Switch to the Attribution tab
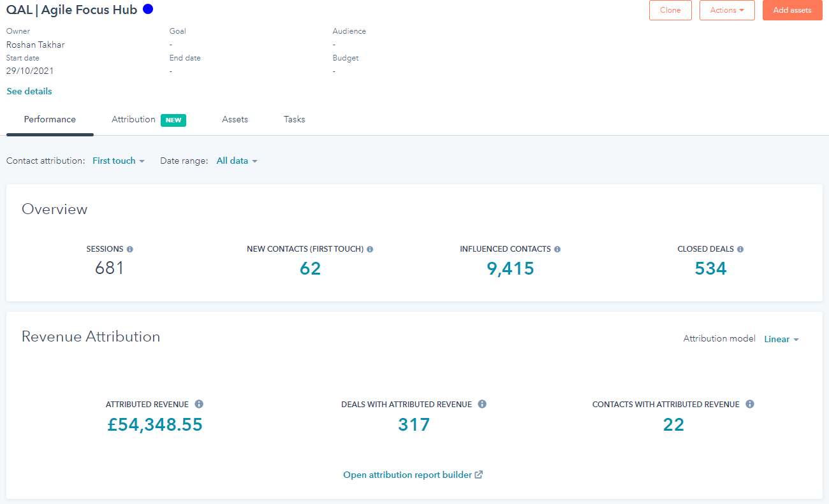The image size is (829, 504). click(149, 120)
